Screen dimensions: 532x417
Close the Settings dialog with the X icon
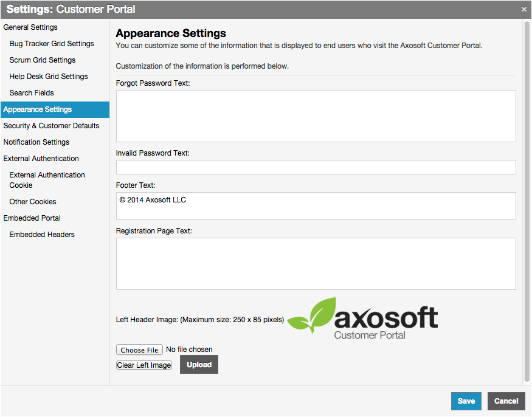(524, 9)
